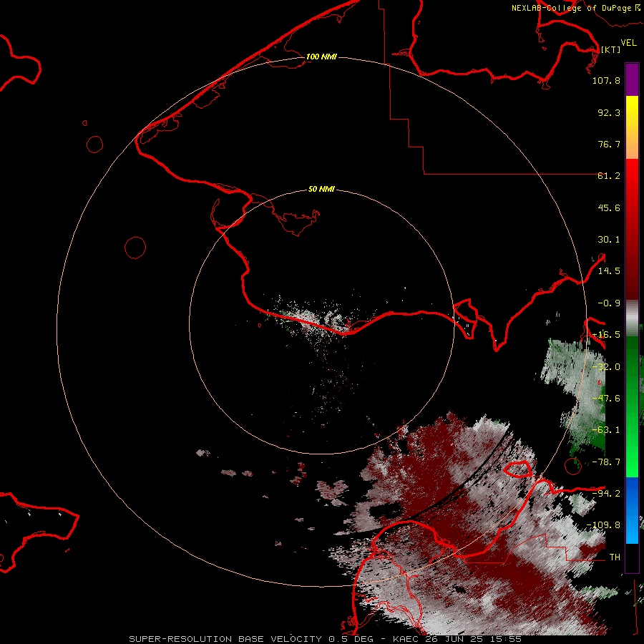Viewport: 644px width, 644px height.
Task: Click the VEL product label
Action: (628, 43)
